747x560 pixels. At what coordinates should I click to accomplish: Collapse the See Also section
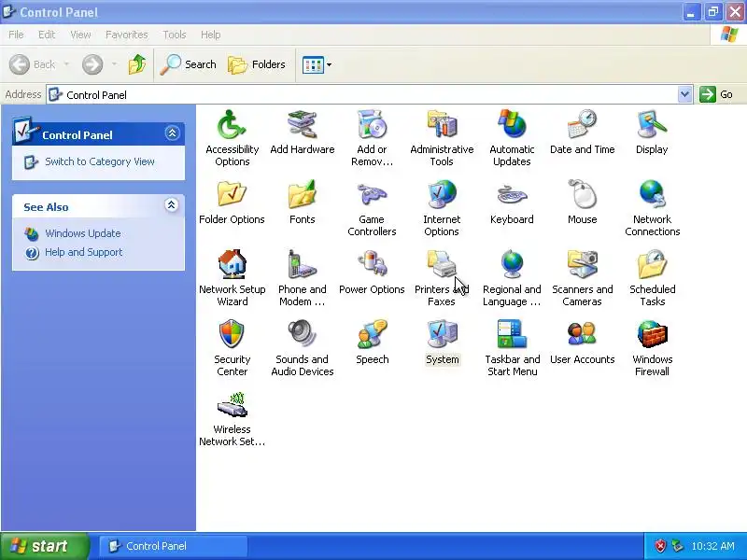[x=172, y=204]
